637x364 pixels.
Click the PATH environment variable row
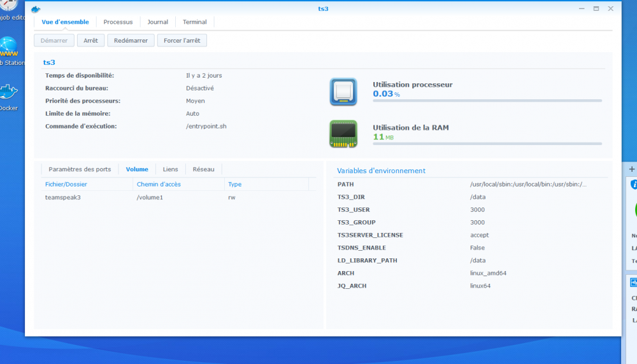[x=471, y=185]
